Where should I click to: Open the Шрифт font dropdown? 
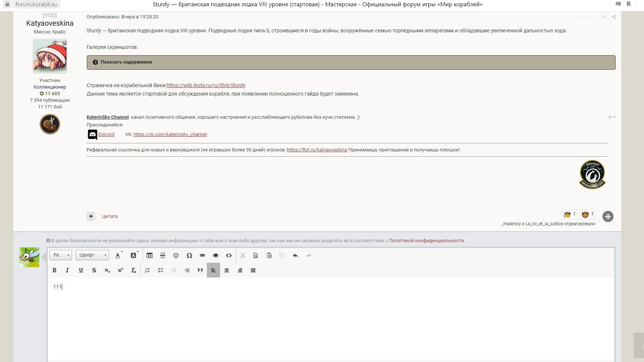pos(92,255)
